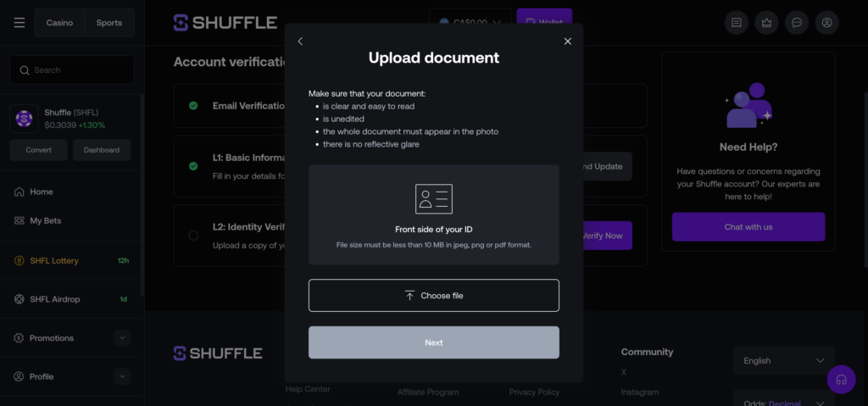Open the Help Center footer link
The width and height of the screenshot is (868, 406).
(308, 389)
